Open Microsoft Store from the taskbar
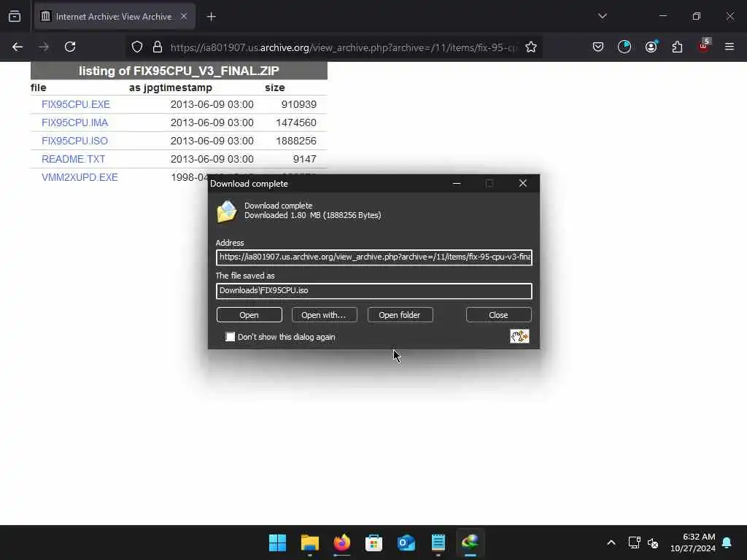 [373, 542]
